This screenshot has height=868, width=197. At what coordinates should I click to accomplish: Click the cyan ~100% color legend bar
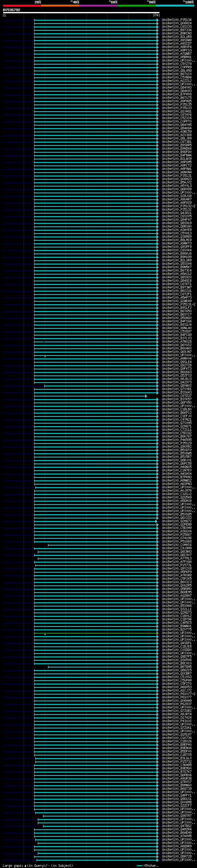pyautogui.click(x=175, y=6)
